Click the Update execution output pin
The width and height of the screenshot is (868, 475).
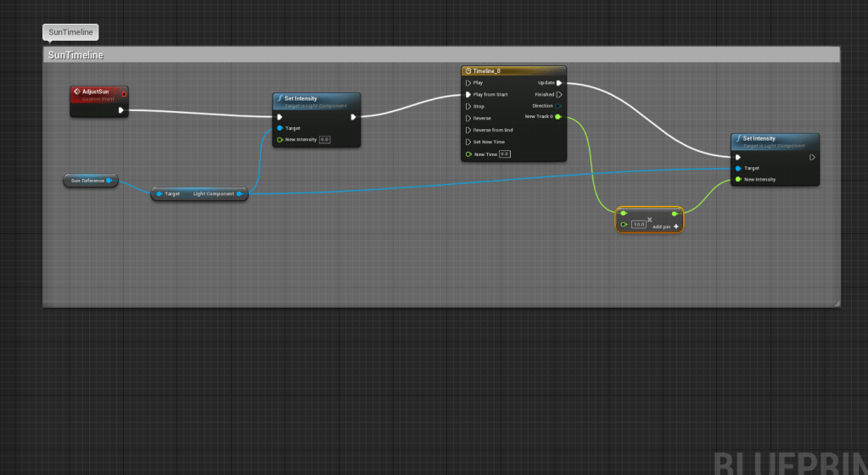558,83
